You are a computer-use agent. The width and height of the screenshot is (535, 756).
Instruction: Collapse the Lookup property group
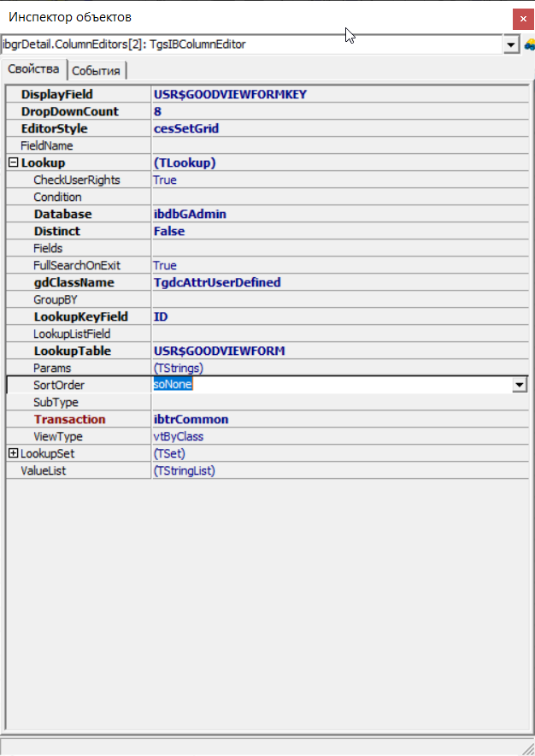click(x=13, y=162)
